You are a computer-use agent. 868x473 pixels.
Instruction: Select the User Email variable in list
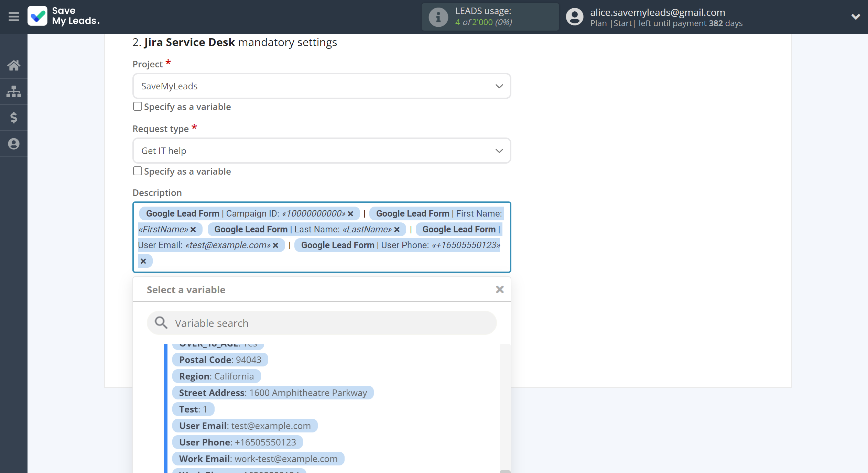[245, 426]
